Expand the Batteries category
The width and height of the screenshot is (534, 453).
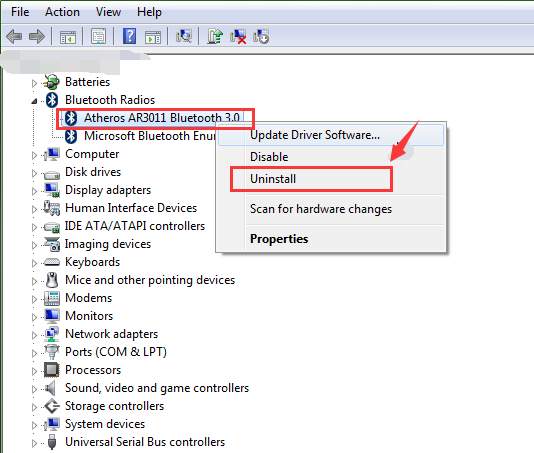[34, 83]
